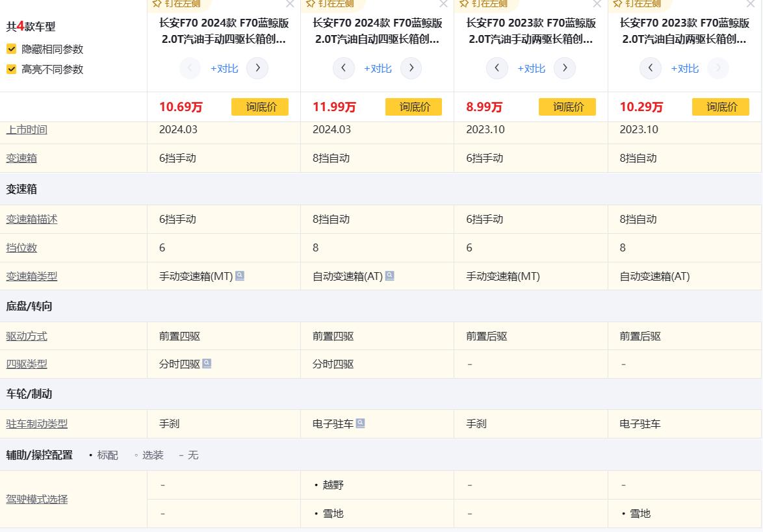Click the 四驱类型 parameter link

point(27,364)
